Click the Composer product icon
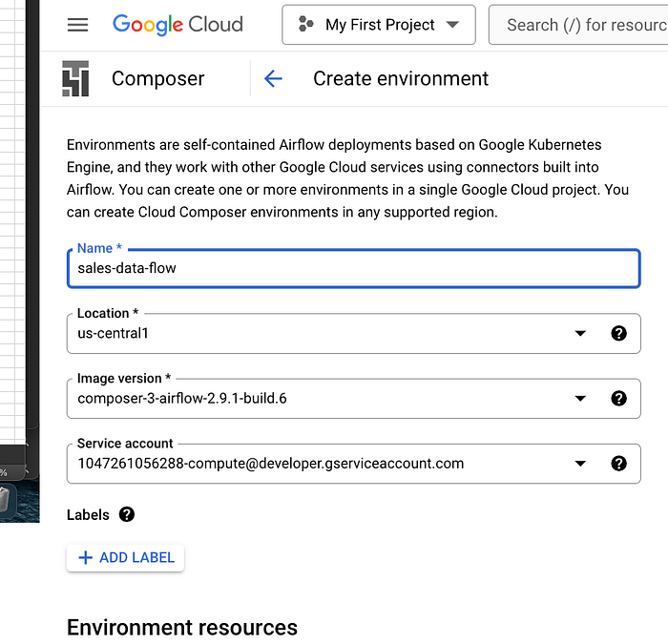This screenshot has height=644, width=668. point(75,78)
